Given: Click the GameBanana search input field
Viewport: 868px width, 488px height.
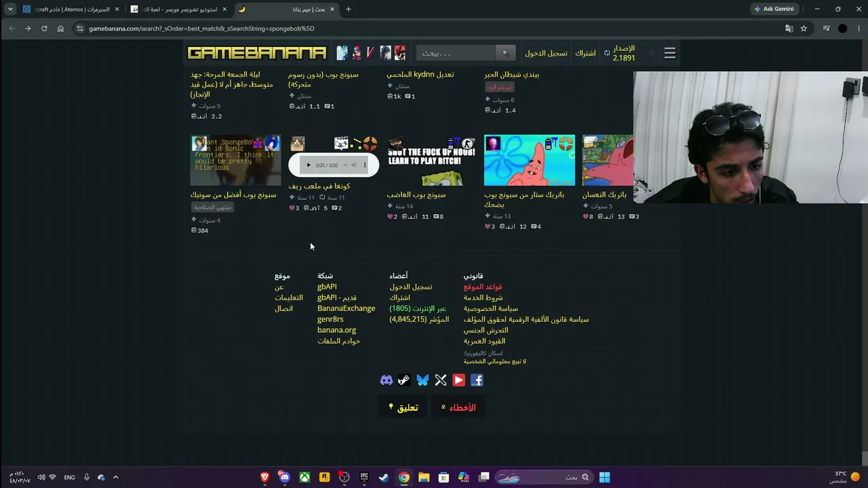Looking at the screenshot, I should tap(456, 53).
